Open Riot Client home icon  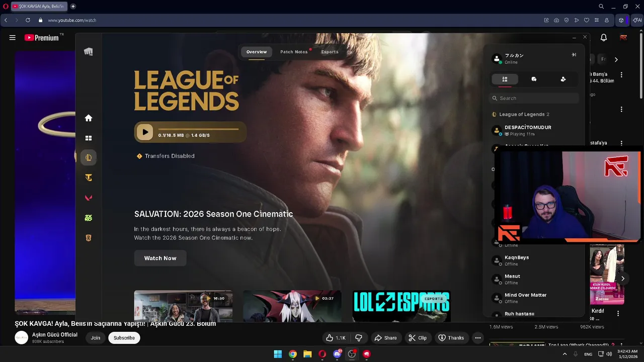(x=89, y=118)
